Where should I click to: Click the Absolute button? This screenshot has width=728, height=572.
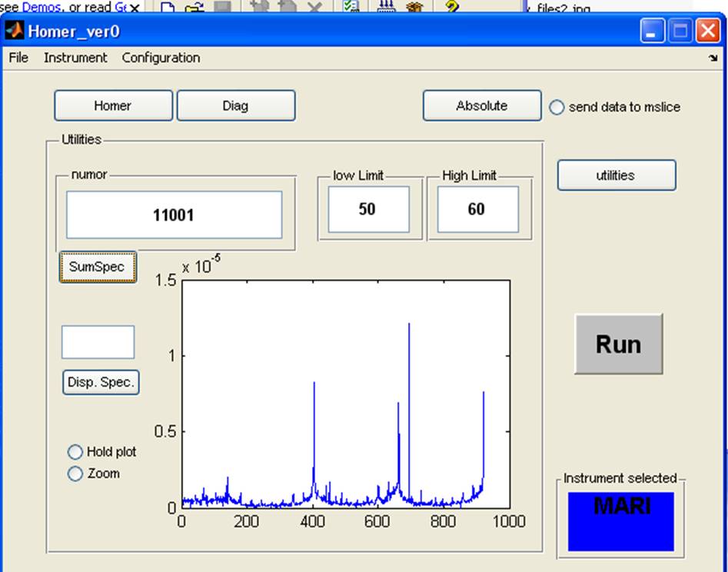click(x=481, y=106)
